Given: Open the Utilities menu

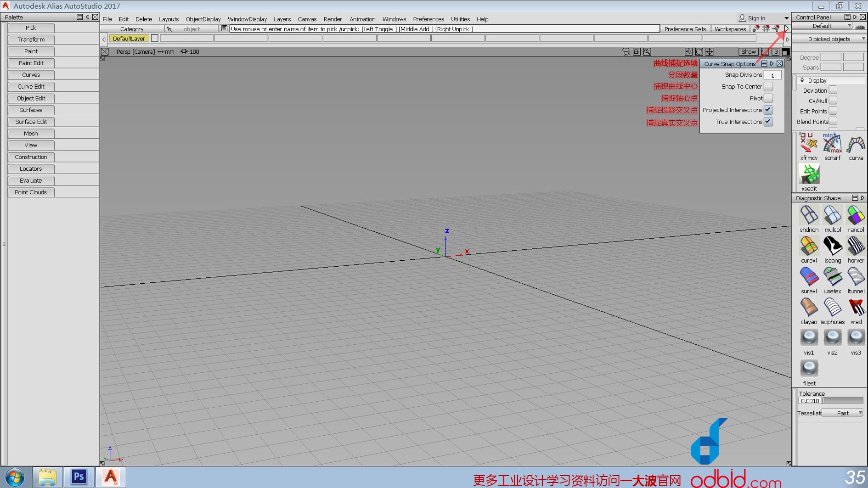Looking at the screenshot, I should (x=460, y=19).
